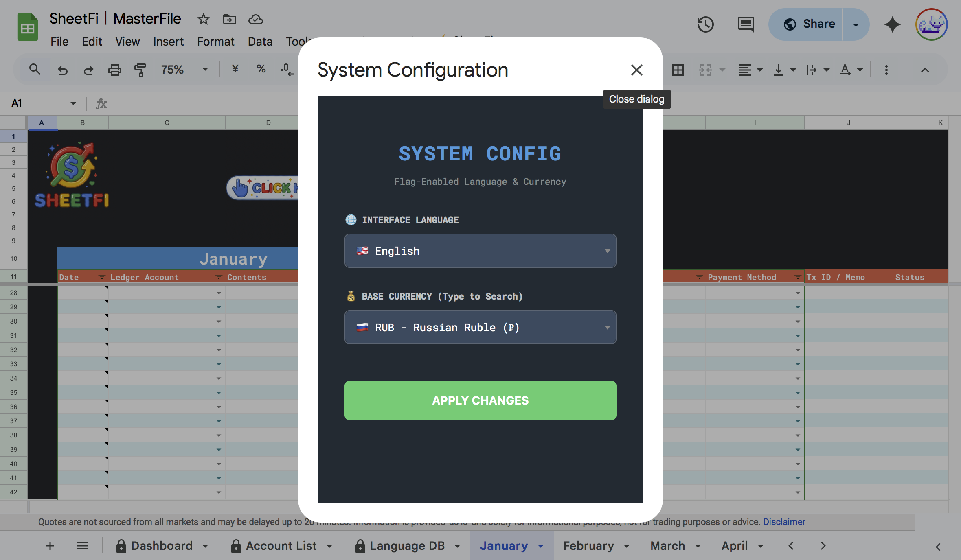Select the paint format tool
The height and width of the screenshot is (560, 961).
click(140, 70)
